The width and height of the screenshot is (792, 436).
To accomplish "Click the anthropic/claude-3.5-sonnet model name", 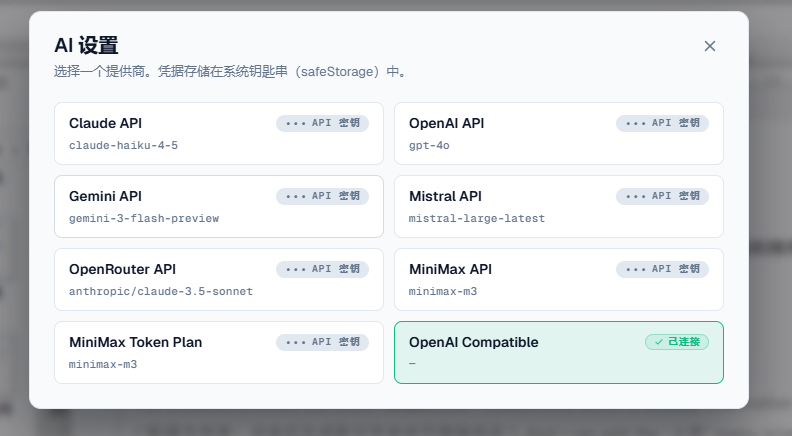I will click(161, 292).
